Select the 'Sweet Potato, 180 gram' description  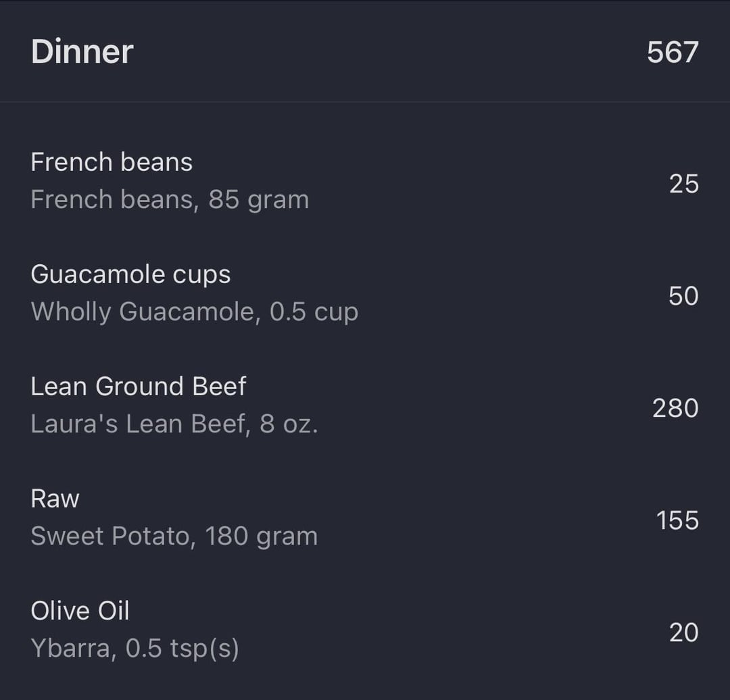(174, 536)
